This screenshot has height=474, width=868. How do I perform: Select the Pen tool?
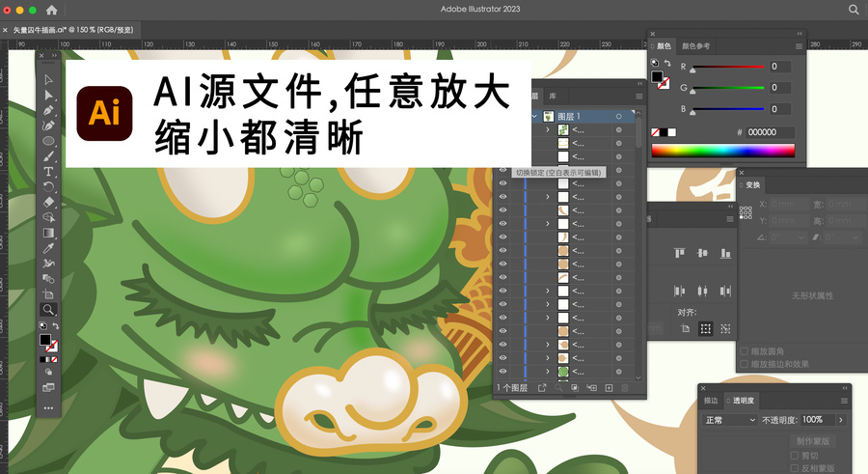(x=49, y=110)
